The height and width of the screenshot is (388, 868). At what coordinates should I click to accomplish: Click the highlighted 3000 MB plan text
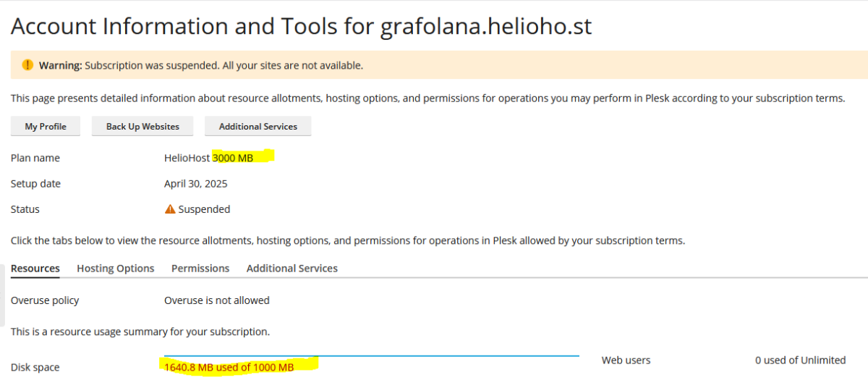pyautogui.click(x=233, y=158)
